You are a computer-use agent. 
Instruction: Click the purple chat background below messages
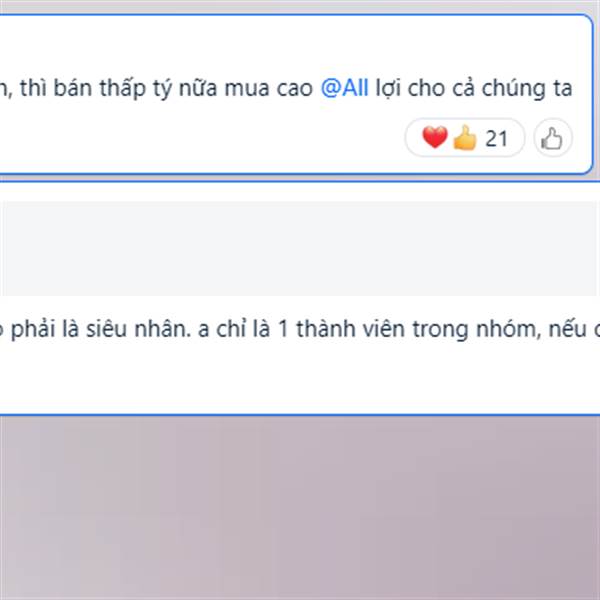300,508
